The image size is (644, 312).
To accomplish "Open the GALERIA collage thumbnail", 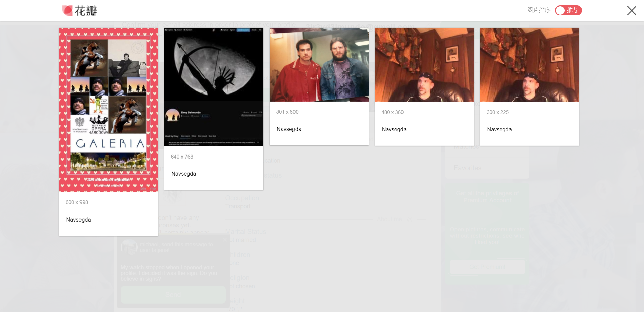I will (x=108, y=110).
